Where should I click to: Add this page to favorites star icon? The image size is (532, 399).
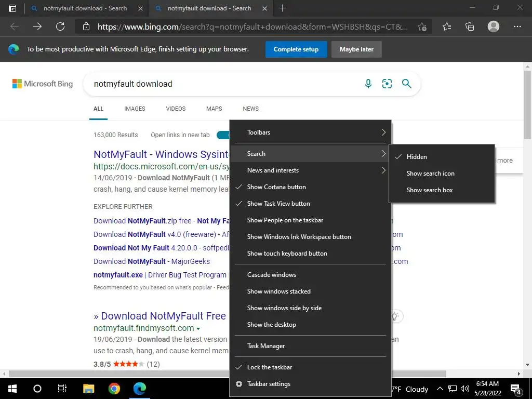tap(422, 27)
